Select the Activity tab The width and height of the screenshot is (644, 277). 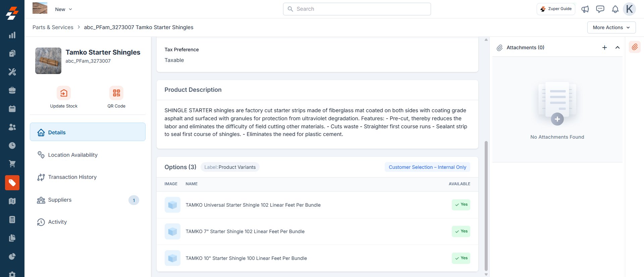[88, 222]
